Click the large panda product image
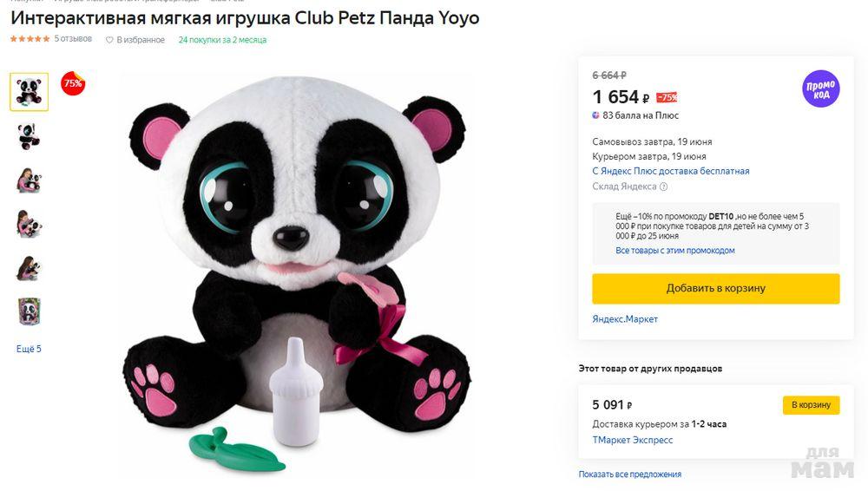This screenshot has width=868, height=491. point(295,269)
